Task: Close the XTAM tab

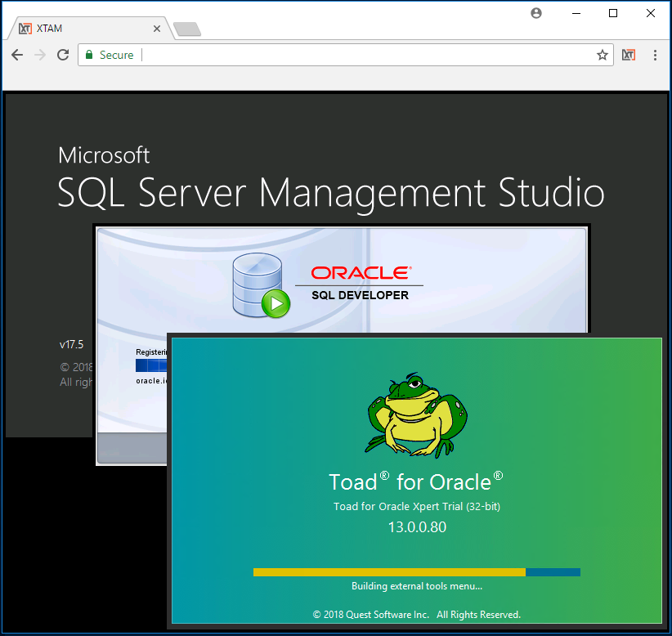Action: (x=157, y=29)
